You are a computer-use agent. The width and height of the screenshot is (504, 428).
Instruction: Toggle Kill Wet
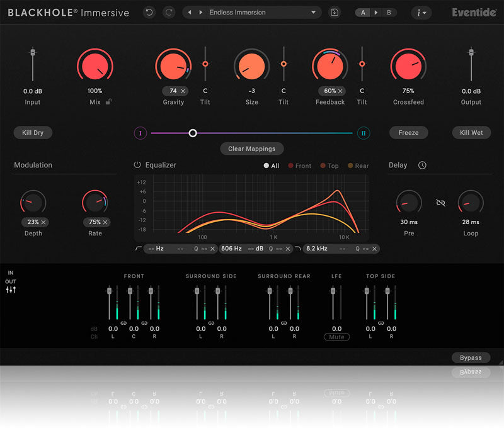coord(471,133)
